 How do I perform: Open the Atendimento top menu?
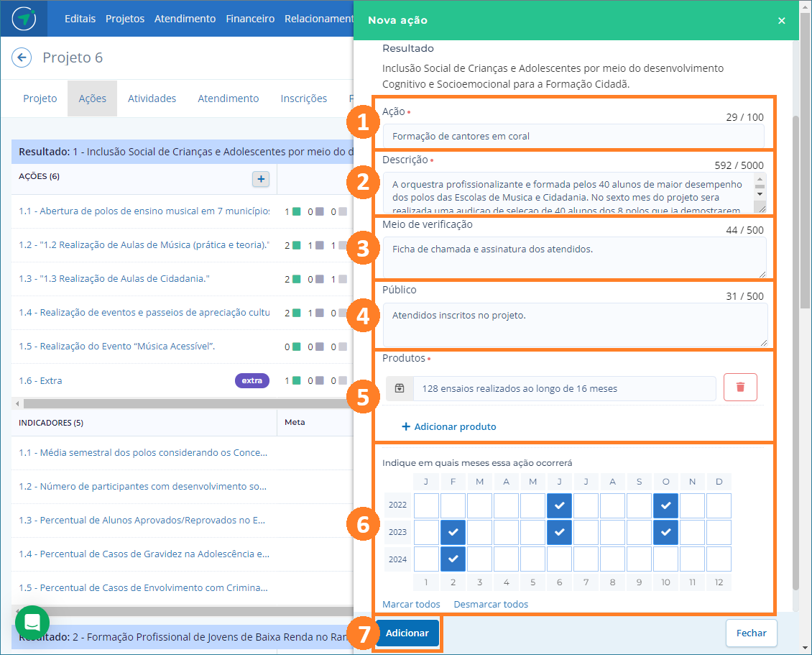[185, 19]
